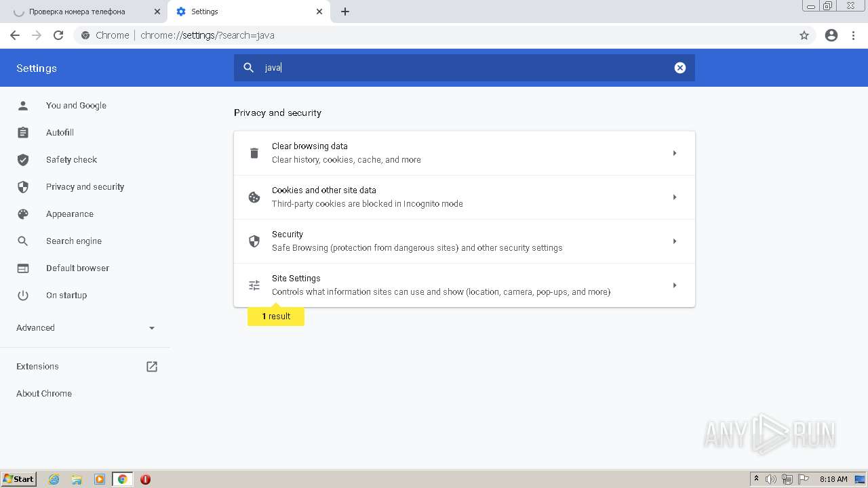This screenshot has width=868, height=488.
Task: Click the yellow 1 result bubble
Action: 276,317
